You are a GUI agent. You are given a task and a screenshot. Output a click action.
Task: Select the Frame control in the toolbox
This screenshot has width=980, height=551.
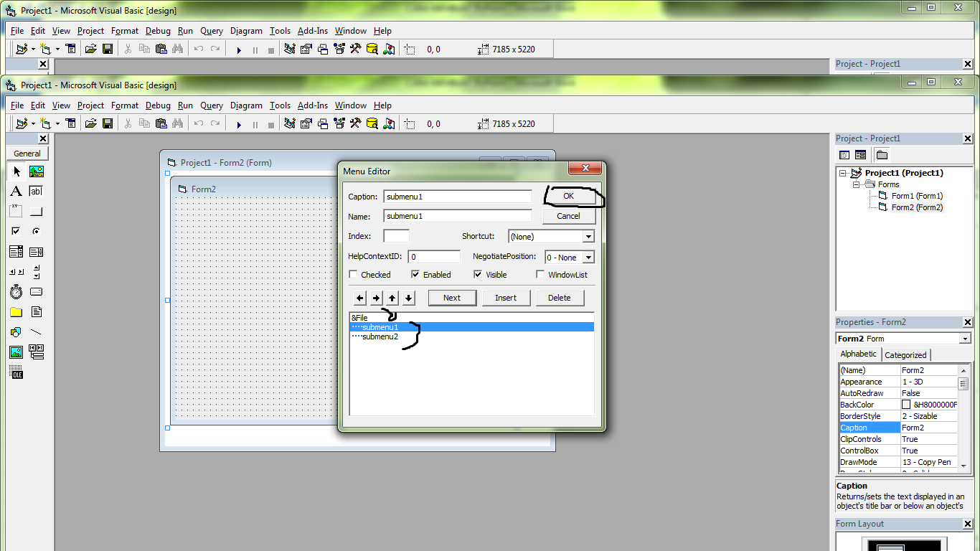click(x=17, y=212)
